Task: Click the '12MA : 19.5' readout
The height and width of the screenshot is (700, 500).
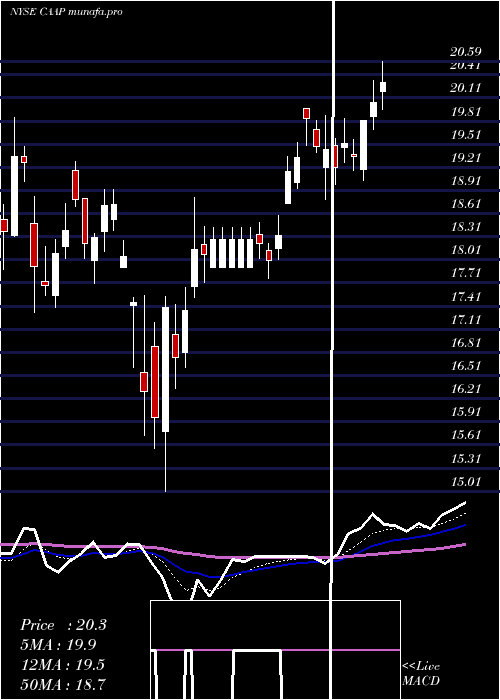Action: pyautogui.click(x=62, y=664)
